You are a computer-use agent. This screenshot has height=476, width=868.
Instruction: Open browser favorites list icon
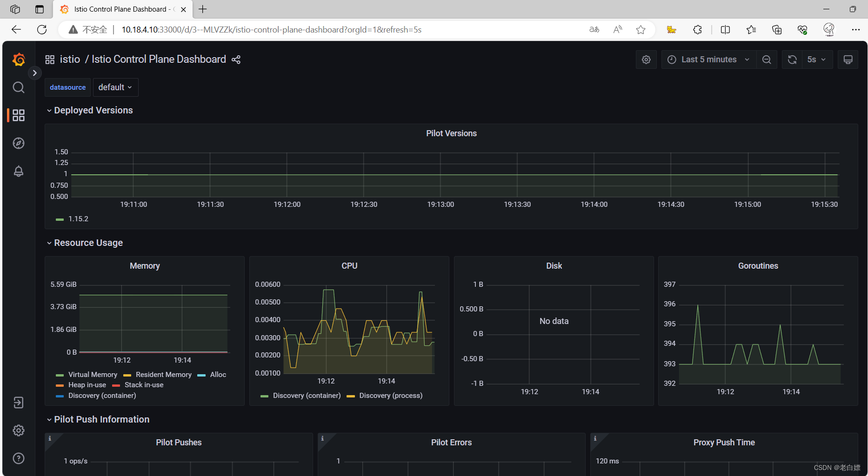click(751, 30)
